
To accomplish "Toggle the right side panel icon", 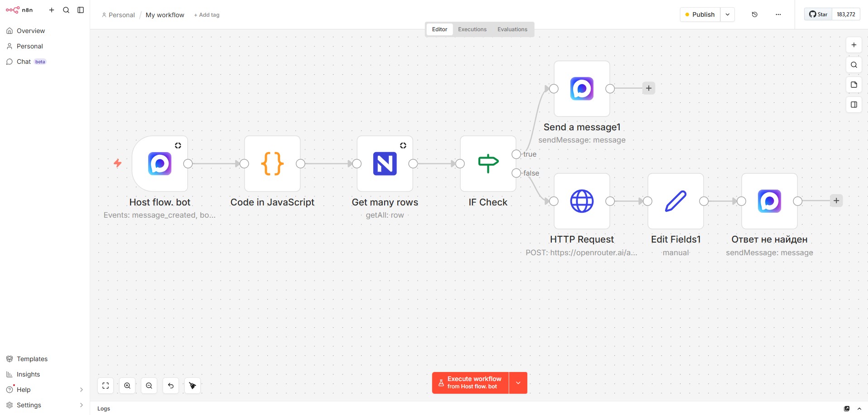I will point(854,105).
